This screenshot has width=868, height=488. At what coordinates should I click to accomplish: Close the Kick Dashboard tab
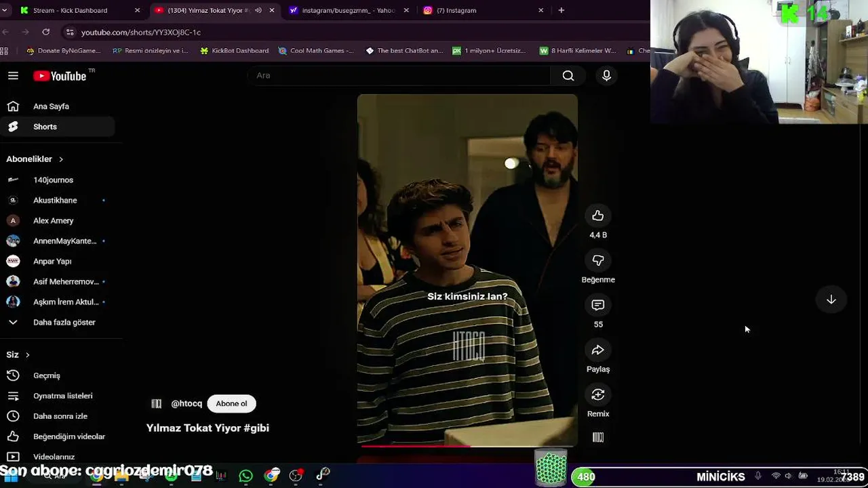[137, 10]
